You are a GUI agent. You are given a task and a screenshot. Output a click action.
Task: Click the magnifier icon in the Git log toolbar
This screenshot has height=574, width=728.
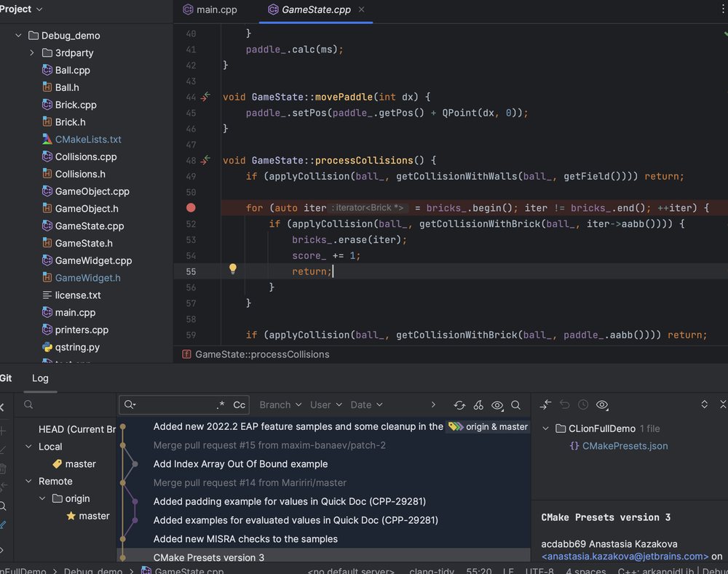515,405
